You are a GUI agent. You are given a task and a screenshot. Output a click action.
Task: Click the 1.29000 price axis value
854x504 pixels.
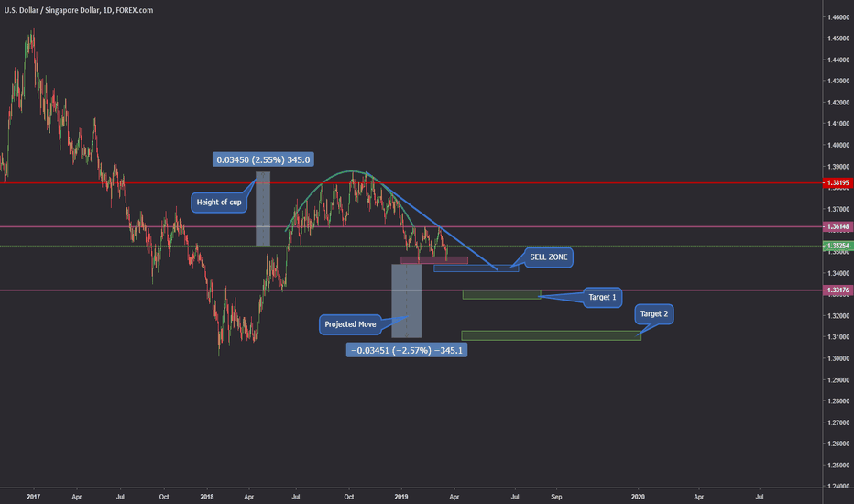coord(838,379)
